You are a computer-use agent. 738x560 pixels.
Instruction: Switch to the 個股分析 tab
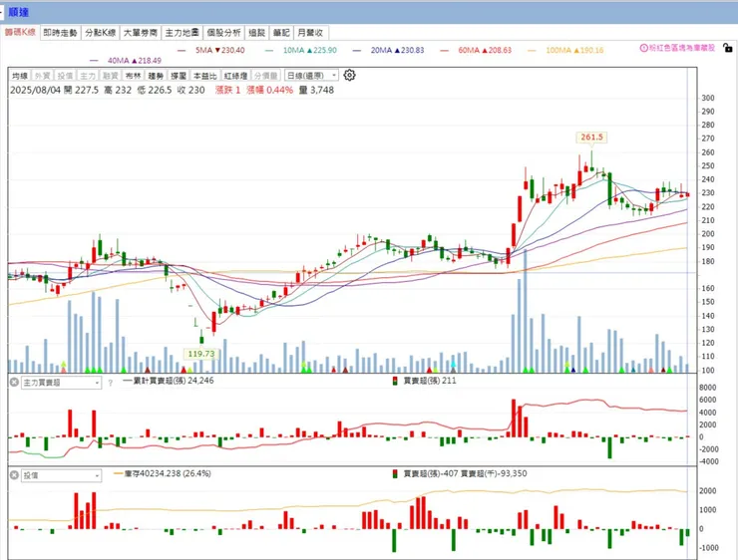pos(223,33)
